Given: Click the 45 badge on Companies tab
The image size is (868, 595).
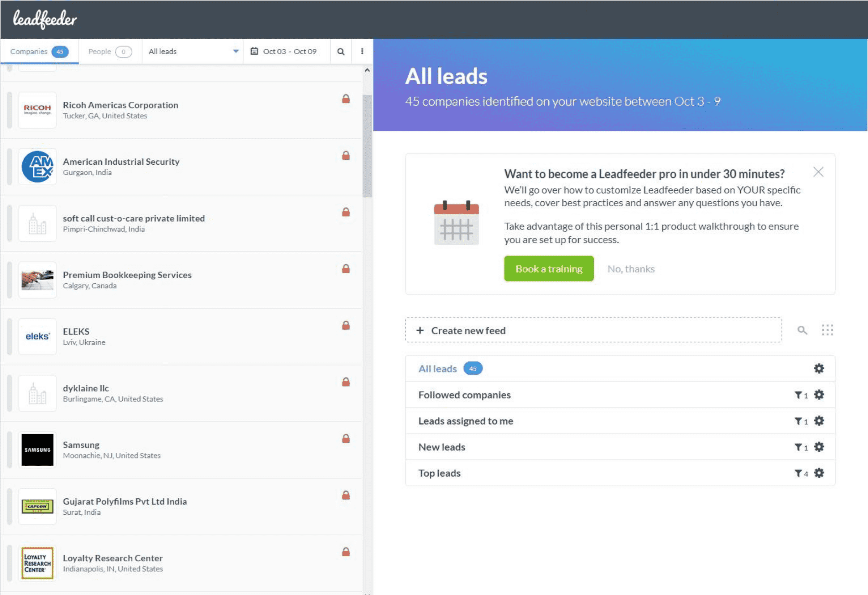Looking at the screenshot, I should pyautogui.click(x=60, y=52).
